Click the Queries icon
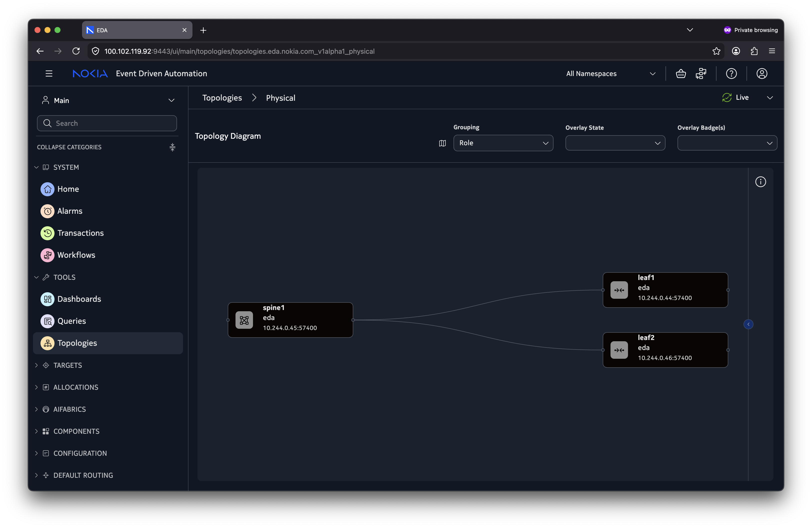Viewport: 812px width, 528px height. pyautogui.click(x=47, y=321)
